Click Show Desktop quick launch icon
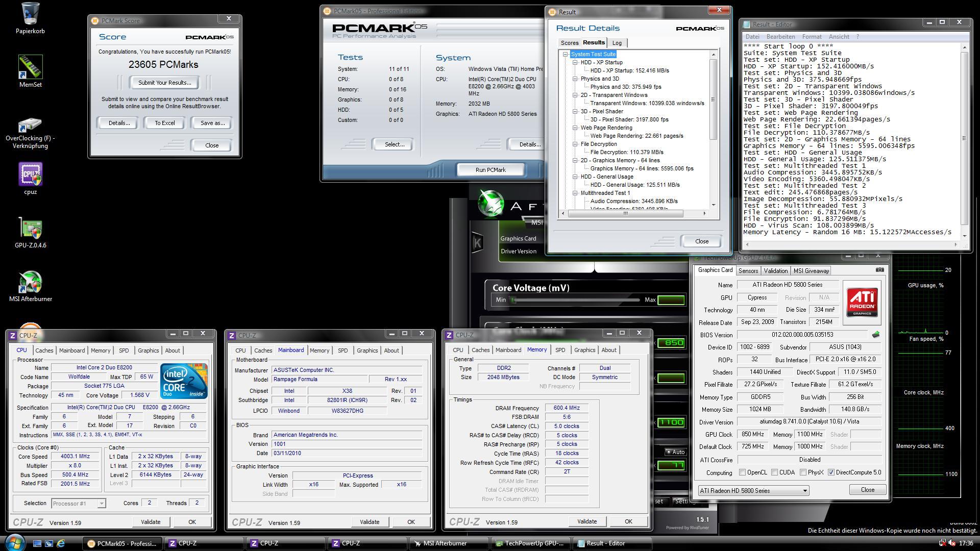The image size is (980, 551). pos(37,543)
